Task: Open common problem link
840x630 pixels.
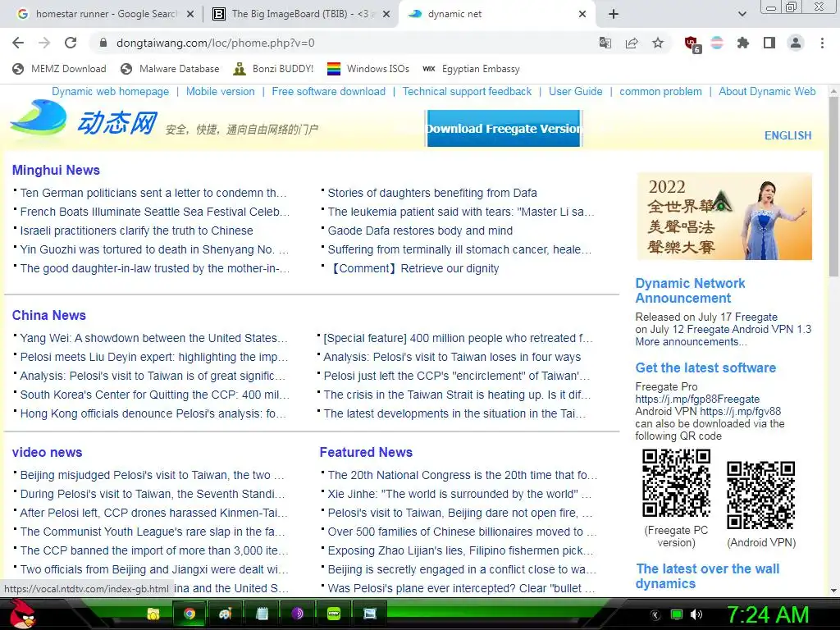Action: click(660, 92)
